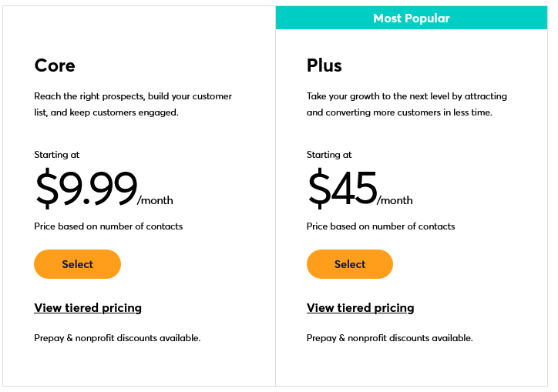Open View tiered pricing under Plus
558x392 pixels.
(360, 308)
